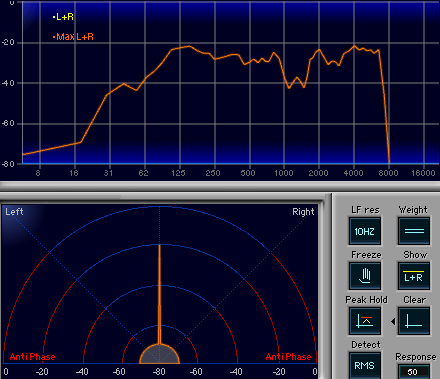Click the Left label on phase meter
This screenshot has width=440, height=379.
tap(14, 212)
